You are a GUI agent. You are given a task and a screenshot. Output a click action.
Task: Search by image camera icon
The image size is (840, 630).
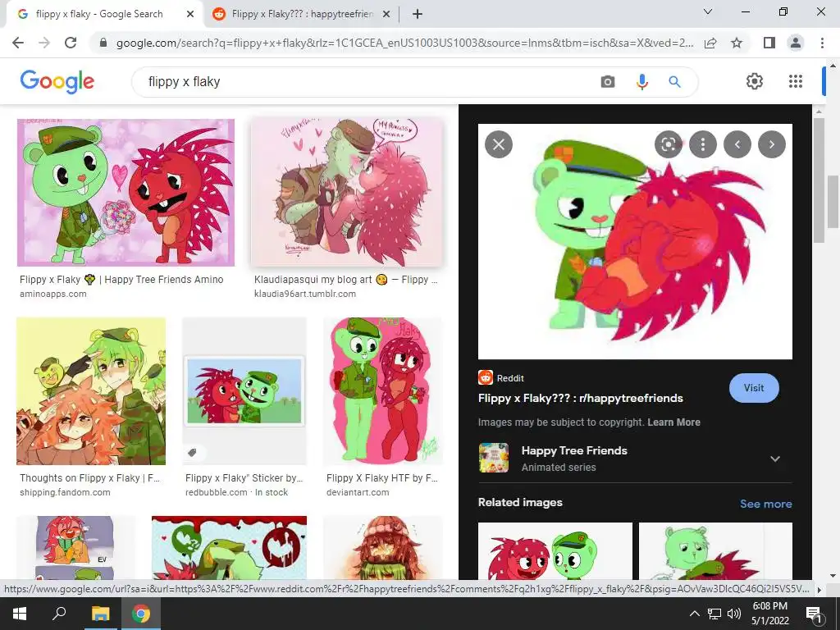pyautogui.click(x=608, y=81)
